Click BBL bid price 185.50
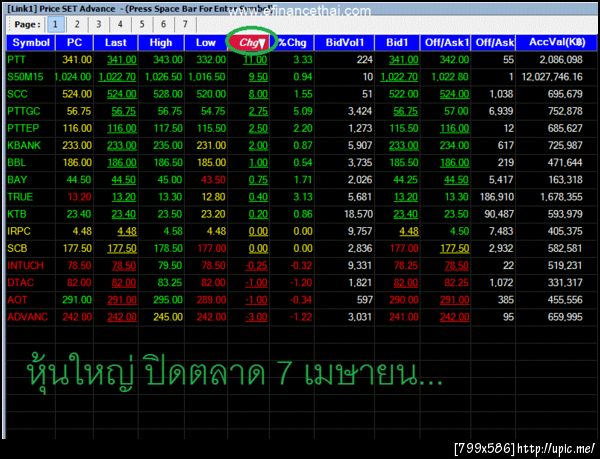The image size is (600, 459). (x=404, y=163)
